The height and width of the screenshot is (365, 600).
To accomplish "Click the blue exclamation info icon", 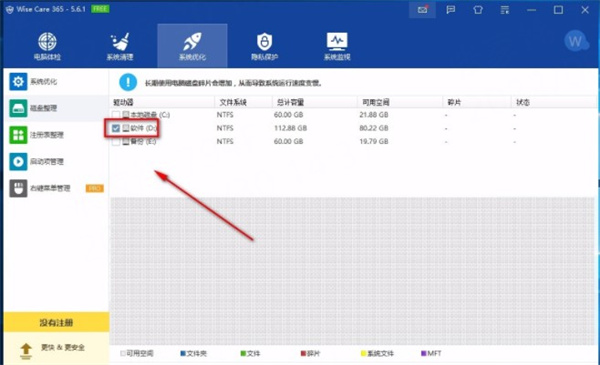I will point(128,82).
